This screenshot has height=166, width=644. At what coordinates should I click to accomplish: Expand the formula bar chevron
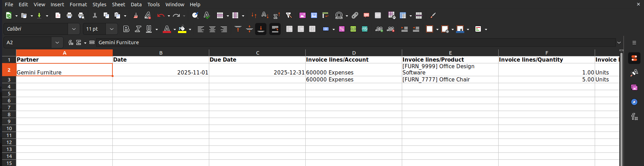pyautogui.click(x=619, y=42)
